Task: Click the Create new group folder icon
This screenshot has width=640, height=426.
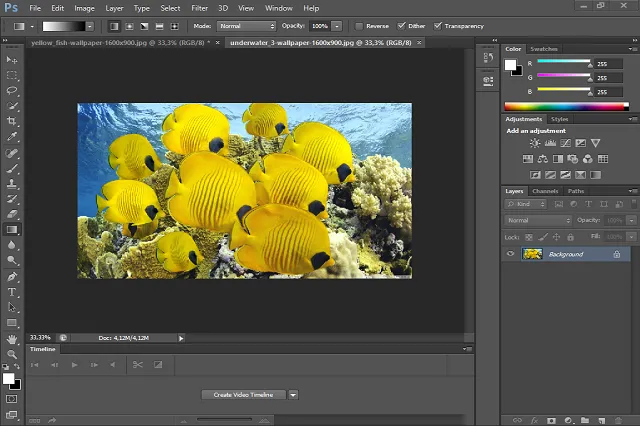Action: (585, 420)
